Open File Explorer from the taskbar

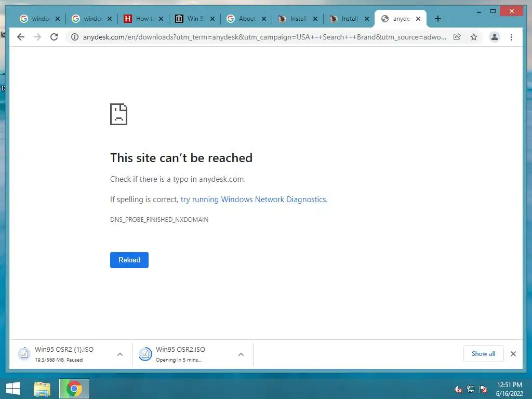click(42, 389)
